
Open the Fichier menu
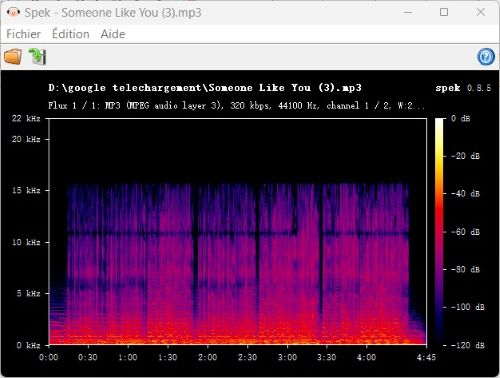pyautogui.click(x=23, y=34)
